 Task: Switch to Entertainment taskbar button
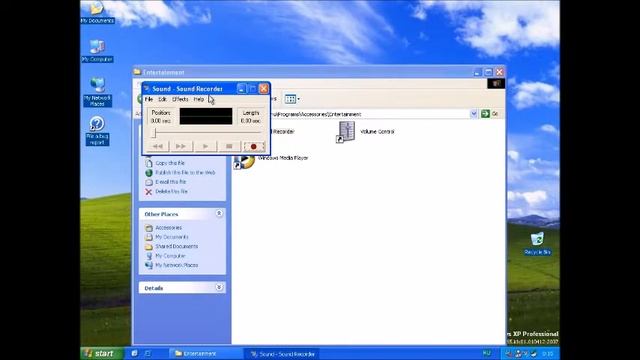point(206,353)
